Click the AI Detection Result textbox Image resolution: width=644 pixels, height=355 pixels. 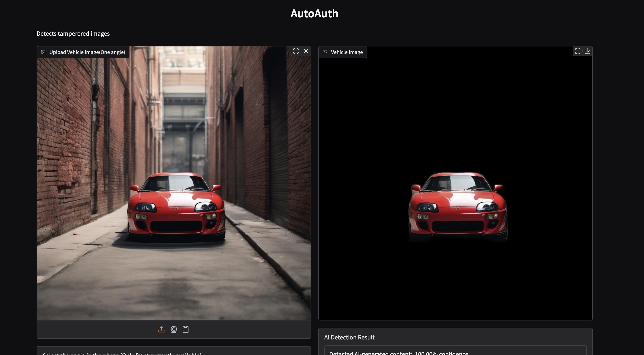coord(455,352)
